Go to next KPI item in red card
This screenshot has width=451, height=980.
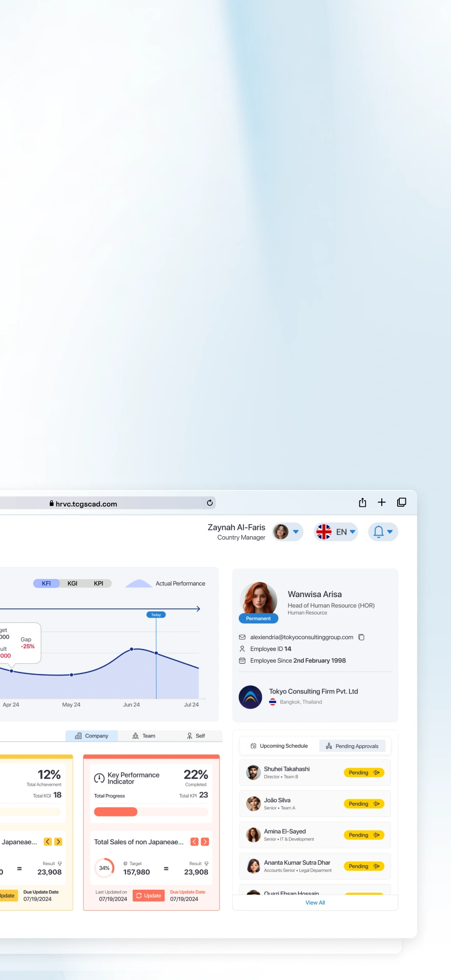tap(205, 842)
